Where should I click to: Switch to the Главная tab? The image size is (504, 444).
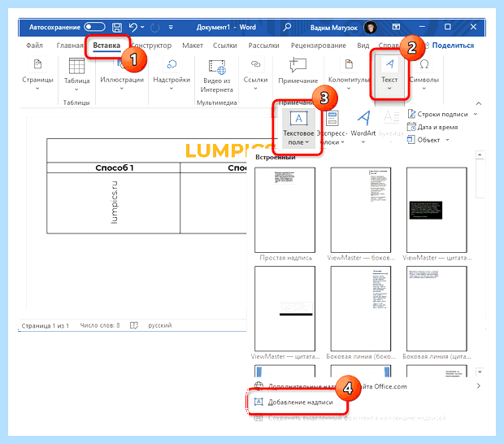click(70, 46)
